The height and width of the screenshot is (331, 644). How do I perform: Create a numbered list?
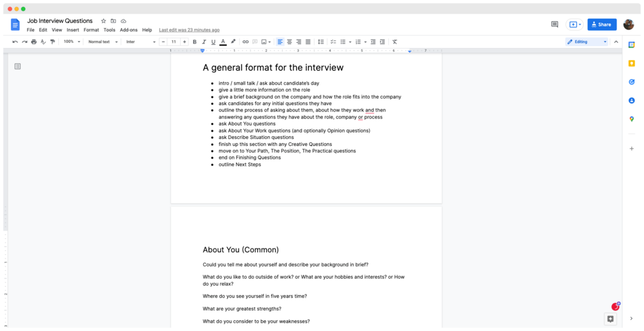tap(358, 42)
